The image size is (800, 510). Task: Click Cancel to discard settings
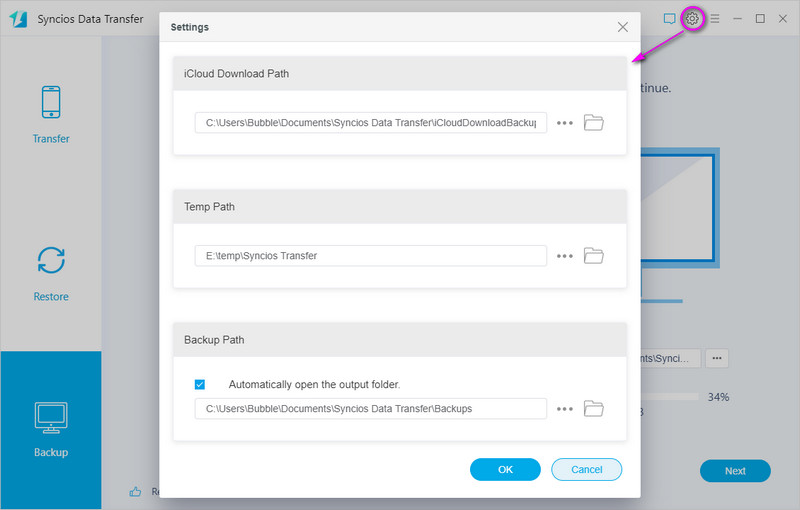[x=587, y=469]
